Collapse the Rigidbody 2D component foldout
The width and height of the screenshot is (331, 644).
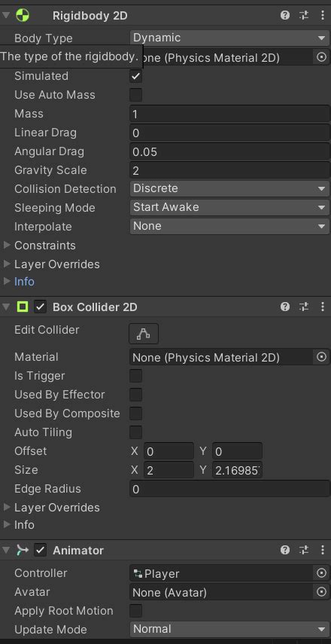click(x=6, y=16)
